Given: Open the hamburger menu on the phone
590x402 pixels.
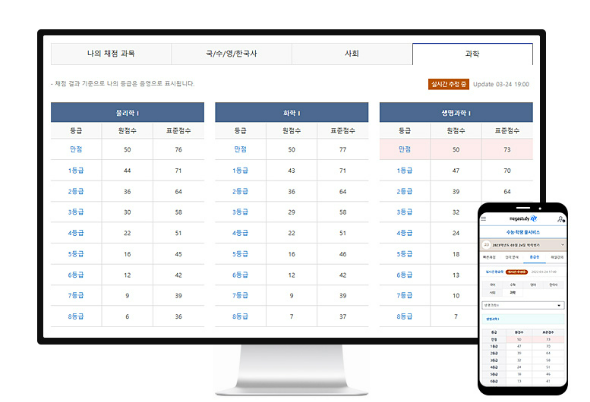Looking at the screenshot, I should pos(484,219).
